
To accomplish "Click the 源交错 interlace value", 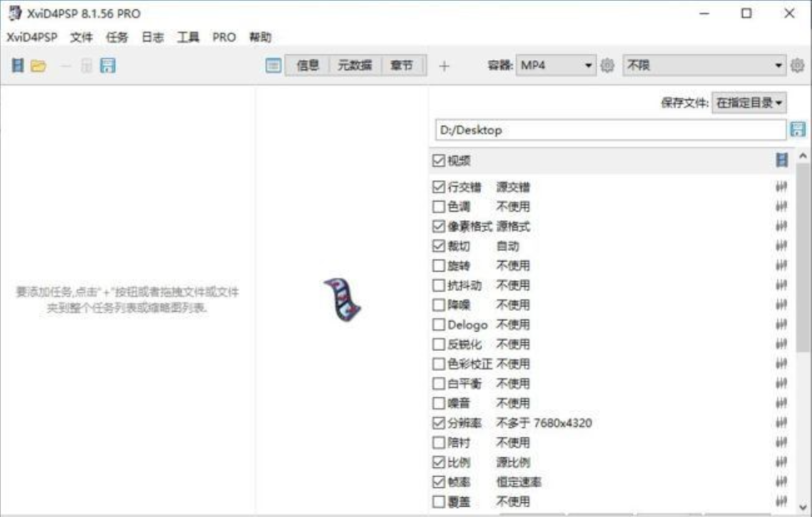I will 514,187.
